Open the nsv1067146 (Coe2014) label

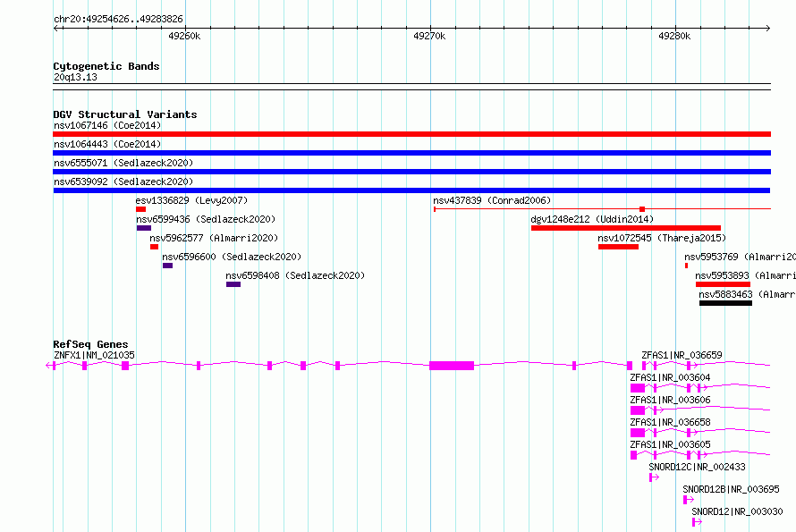(107, 125)
